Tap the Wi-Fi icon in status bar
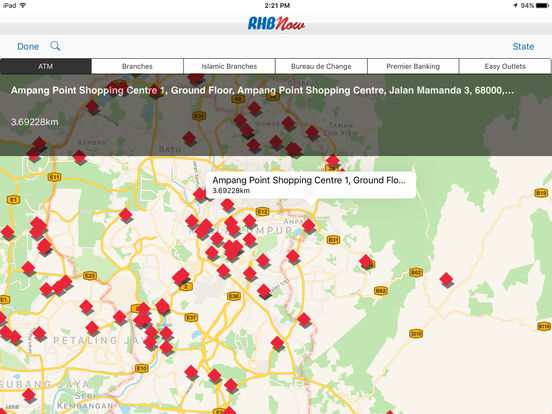 (23, 5)
